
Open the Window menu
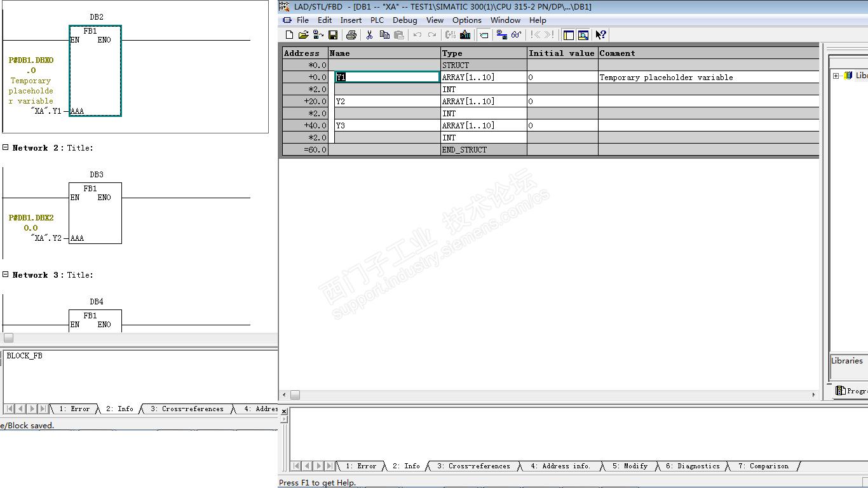tap(505, 20)
